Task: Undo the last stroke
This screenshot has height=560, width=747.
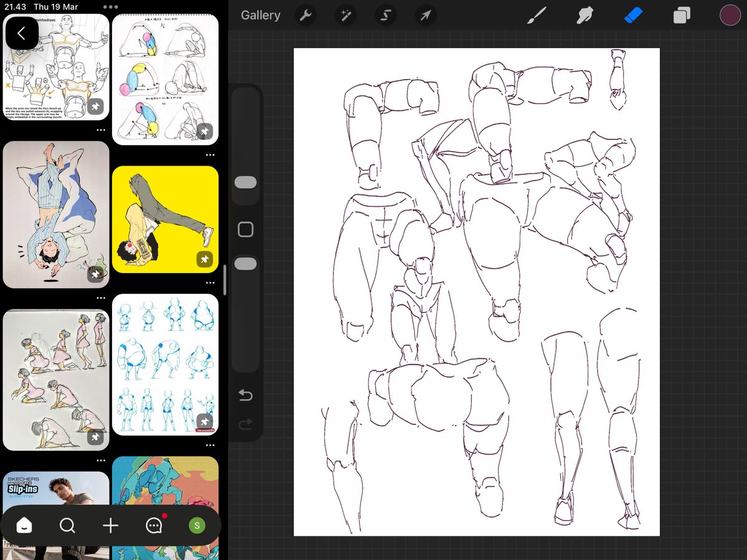Action: 246,395
